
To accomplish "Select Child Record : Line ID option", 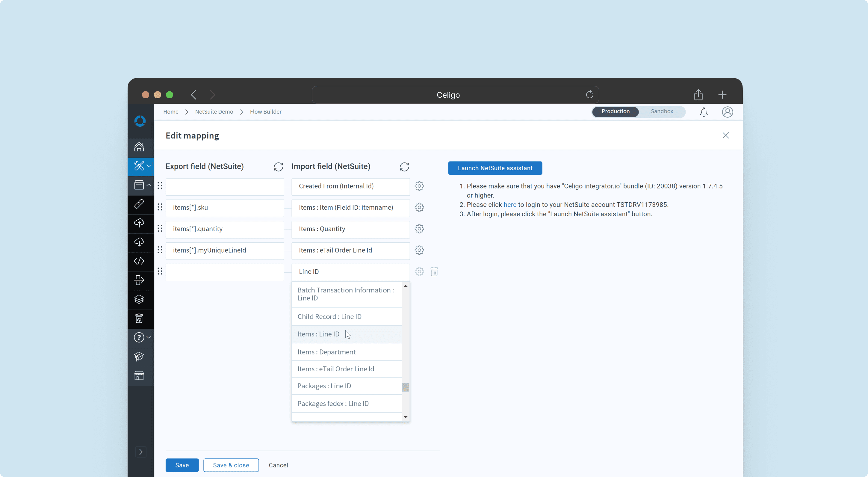I will click(x=346, y=316).
